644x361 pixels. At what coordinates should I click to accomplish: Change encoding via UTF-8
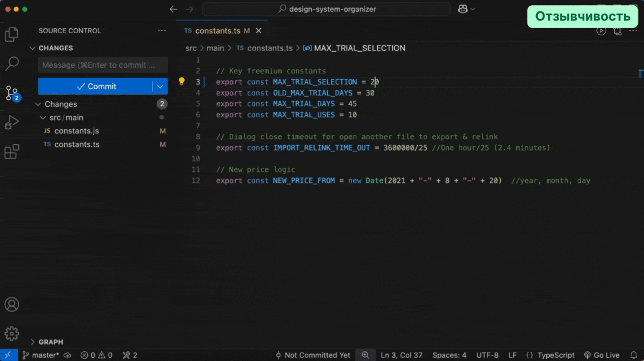point(488,355)
